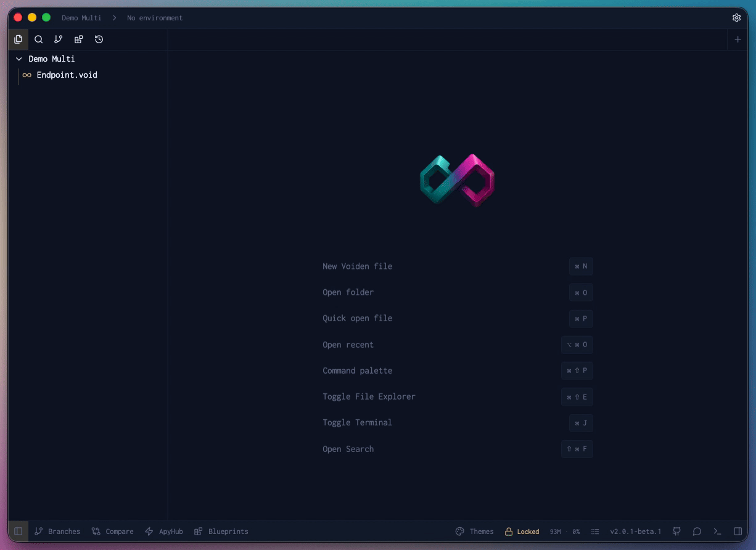The image size is (756, 550).
Task: Open Compare in status bar
Action: tap(112, 532)
